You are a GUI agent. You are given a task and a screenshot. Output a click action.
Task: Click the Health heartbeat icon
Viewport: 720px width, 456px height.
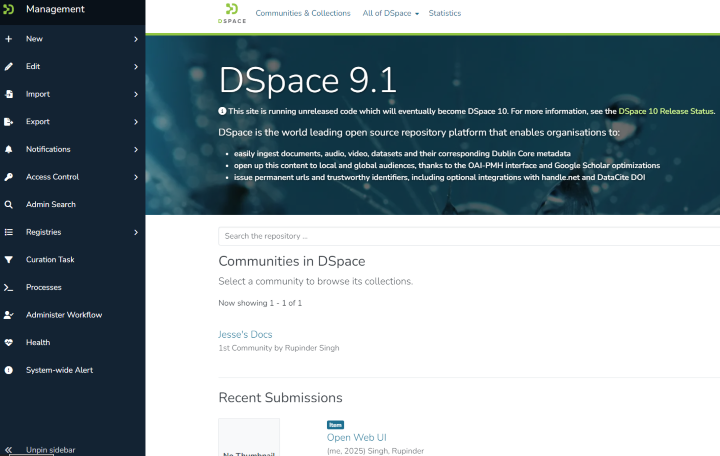pos(9,342)
